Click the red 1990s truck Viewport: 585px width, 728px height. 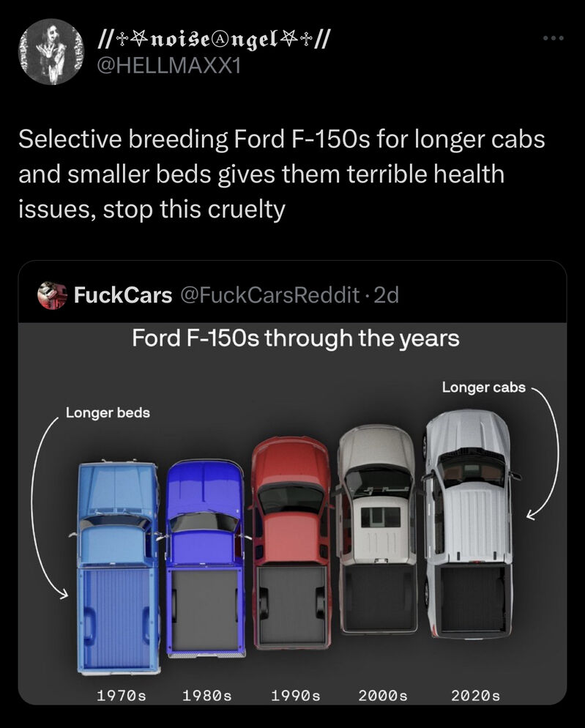pos(291,542)
